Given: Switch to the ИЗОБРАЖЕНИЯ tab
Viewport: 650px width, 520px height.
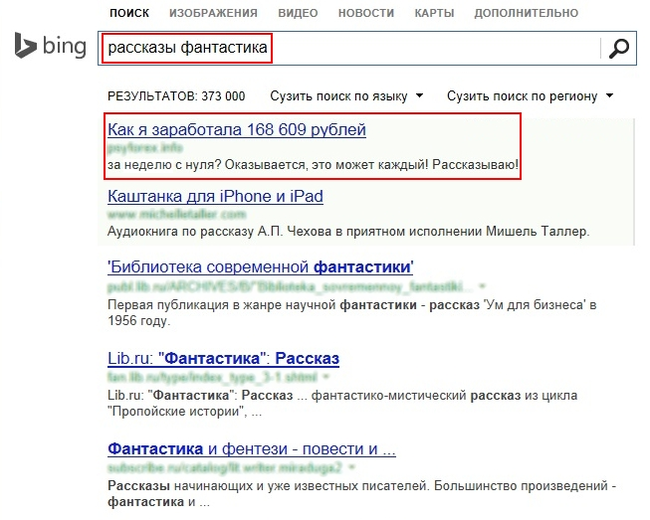Looking at the screenshot, I should point(213,13).
